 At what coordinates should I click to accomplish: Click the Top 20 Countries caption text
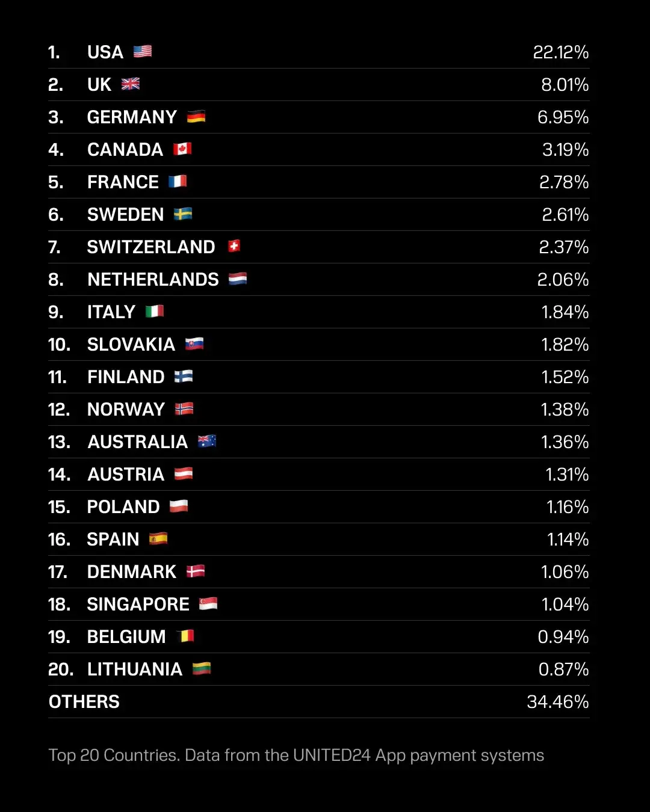point(296,755)
